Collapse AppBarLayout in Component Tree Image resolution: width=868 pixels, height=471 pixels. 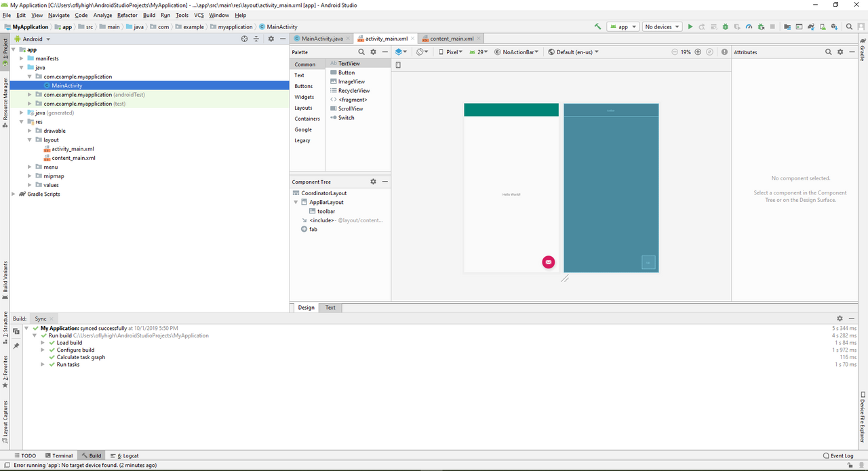296,202
